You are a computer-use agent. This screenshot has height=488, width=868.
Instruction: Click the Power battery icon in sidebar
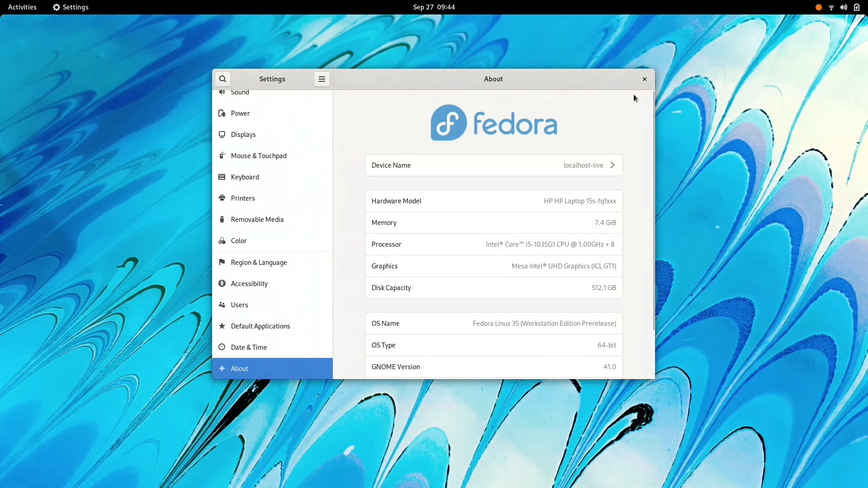pos(222,113)
